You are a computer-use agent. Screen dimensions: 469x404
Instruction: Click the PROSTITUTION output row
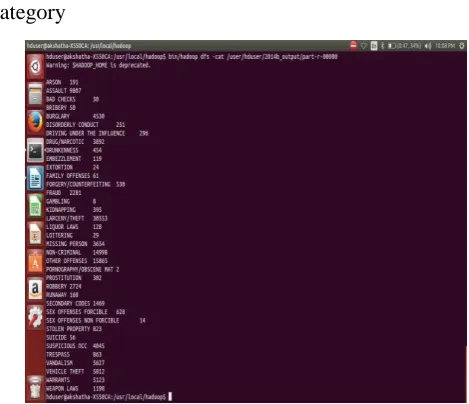coord(74,277)
